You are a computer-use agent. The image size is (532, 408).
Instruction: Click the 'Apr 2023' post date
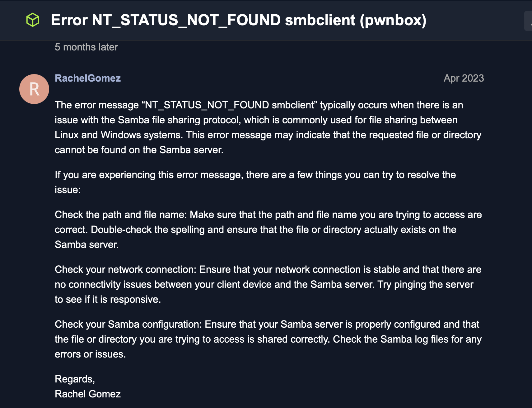pyautogui.click(x=464, y=78)
